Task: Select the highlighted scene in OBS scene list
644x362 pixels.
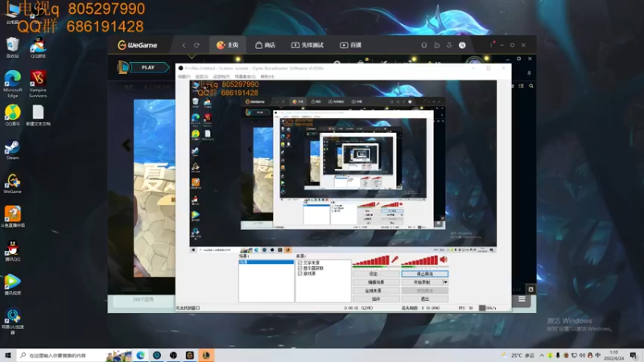Action: [266, 262]
